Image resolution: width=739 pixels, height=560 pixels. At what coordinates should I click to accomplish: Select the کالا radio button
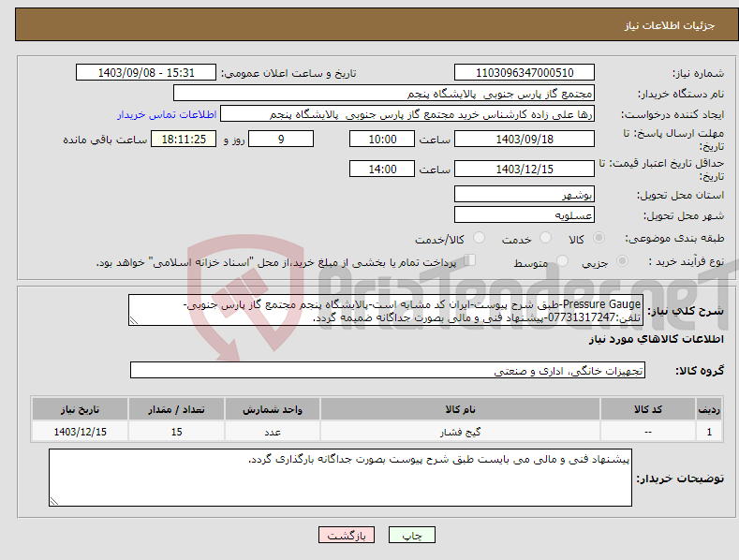599,238
